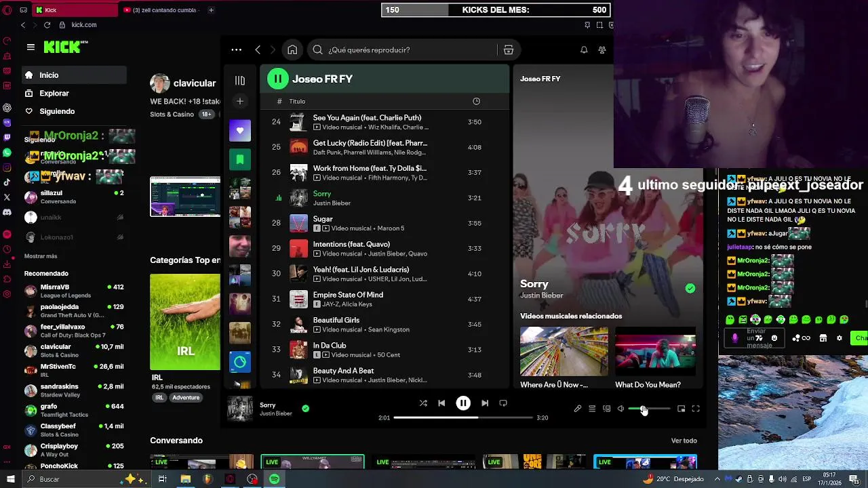This screenshot has width=868, height=488.
Task: Open the Spotify home screen
Action: click(292, 49)
